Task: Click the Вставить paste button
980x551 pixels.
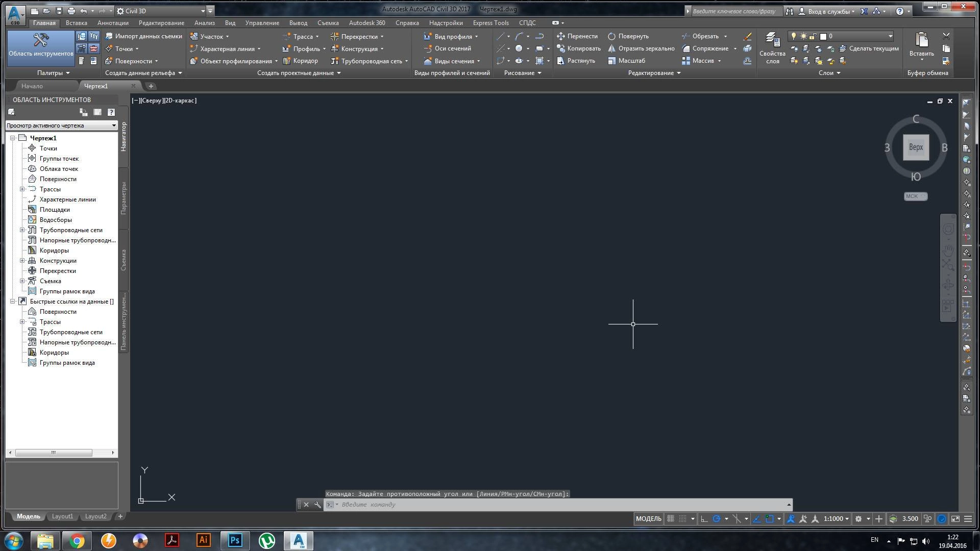Action: pos(921,46)
